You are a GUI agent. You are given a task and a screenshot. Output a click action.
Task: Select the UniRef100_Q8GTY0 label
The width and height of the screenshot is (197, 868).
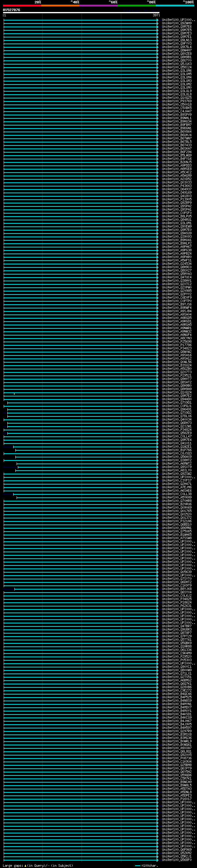click(x=176, y=60)
